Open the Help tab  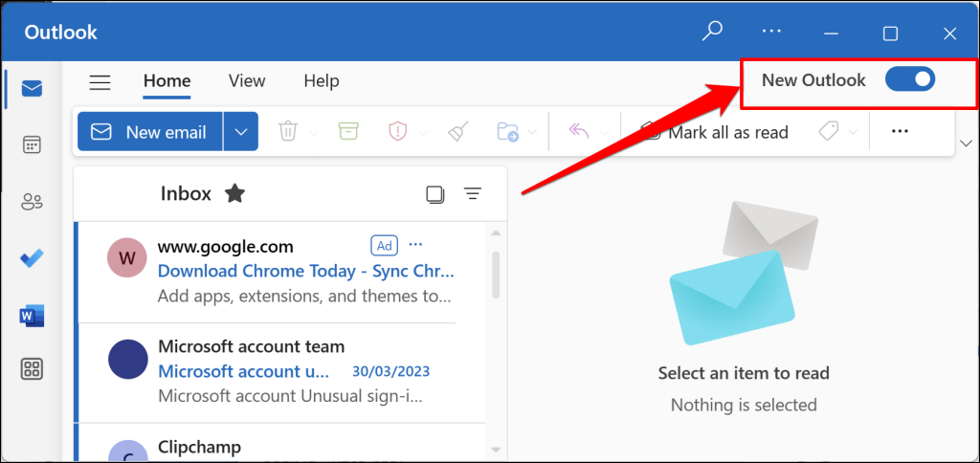click(322, 81)
